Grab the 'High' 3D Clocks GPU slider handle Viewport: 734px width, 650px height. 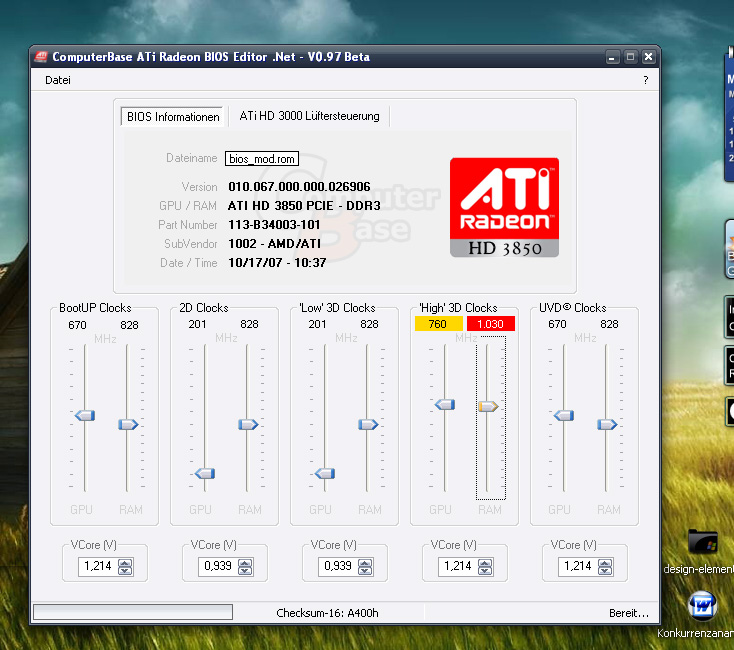pyautogui.click(x=445, y=404)
